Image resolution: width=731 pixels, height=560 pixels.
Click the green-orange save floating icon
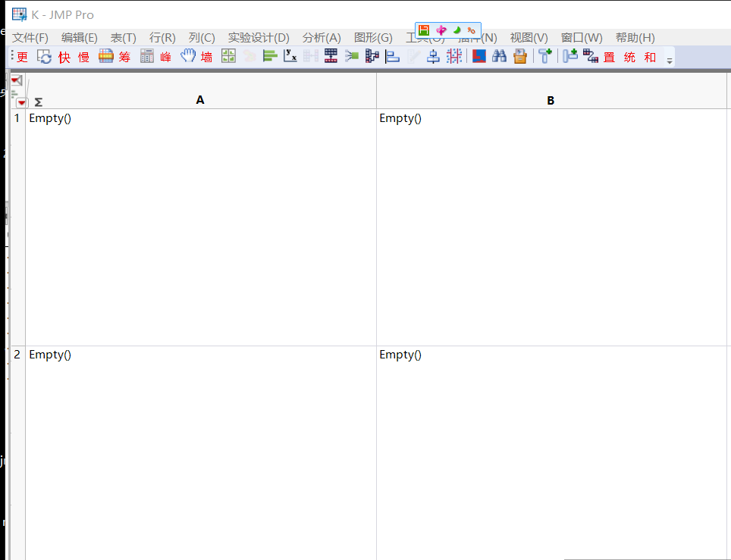(x=424, y=30)
